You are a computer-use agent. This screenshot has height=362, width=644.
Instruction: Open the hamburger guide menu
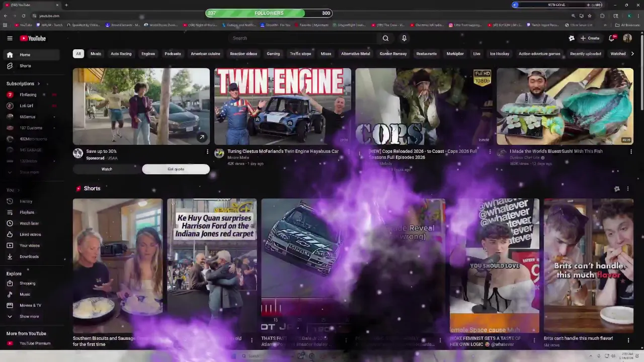(x=10, y=38)
